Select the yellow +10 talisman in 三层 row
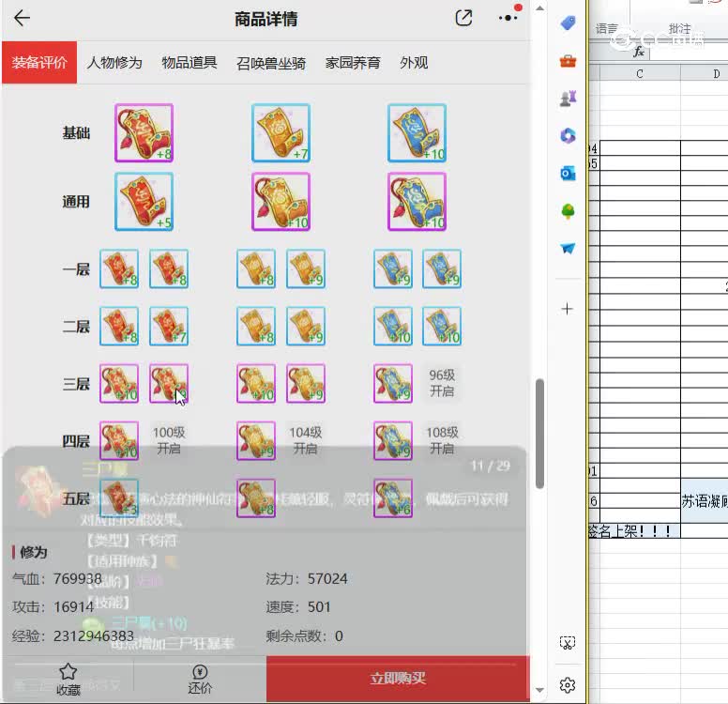 256,383
